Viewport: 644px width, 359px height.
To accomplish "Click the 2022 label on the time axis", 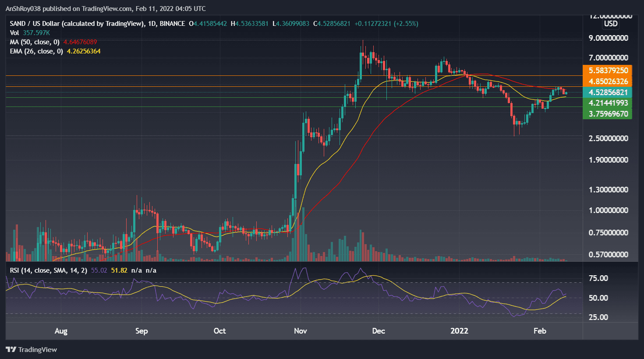I will (459, 331).
